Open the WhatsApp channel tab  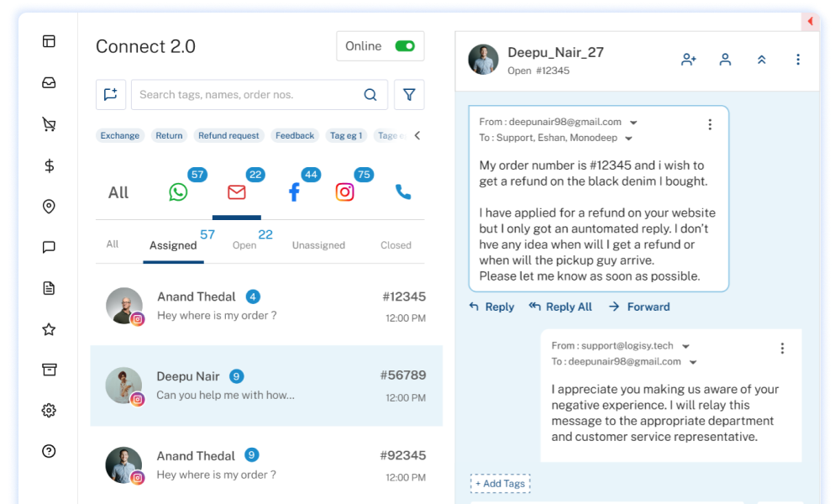tap(178, 192)
